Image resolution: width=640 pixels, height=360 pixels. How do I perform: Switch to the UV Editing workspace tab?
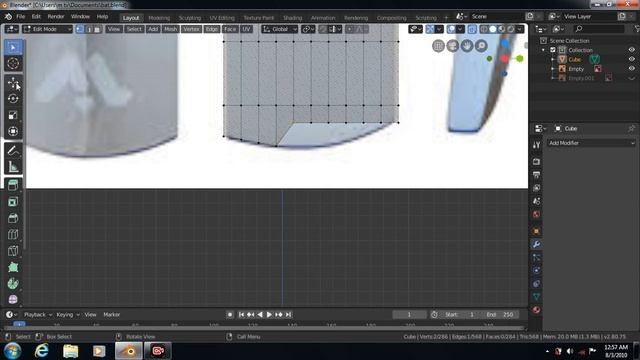[222, 18]
